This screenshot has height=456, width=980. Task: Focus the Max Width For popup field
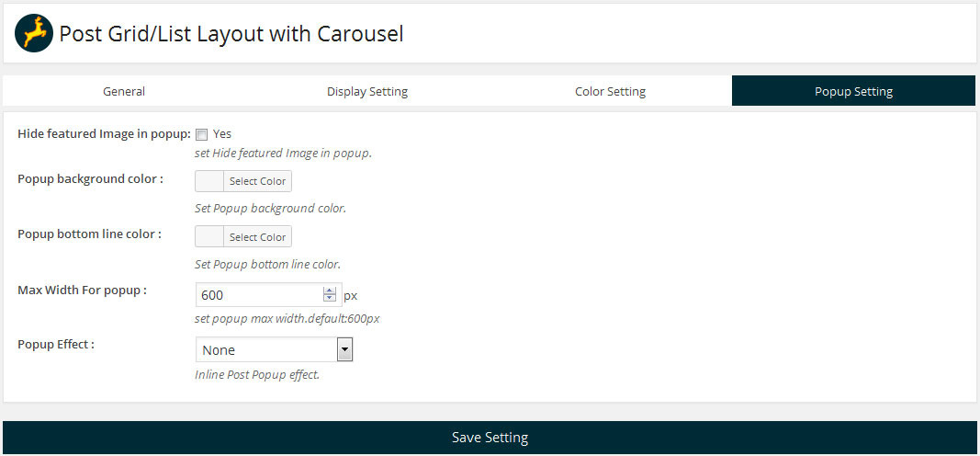(x=259, y=295)
